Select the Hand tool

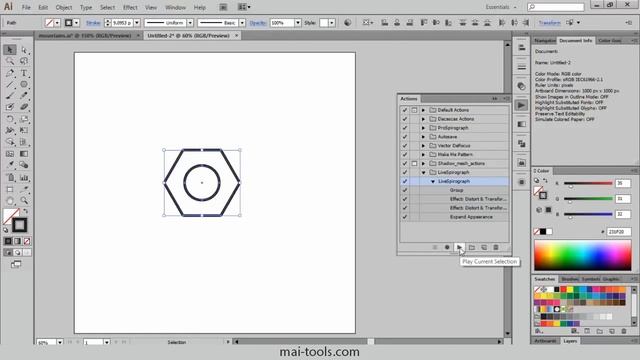click(10, 200)
